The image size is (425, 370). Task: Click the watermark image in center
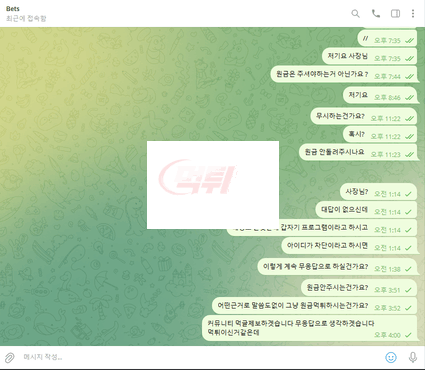(213, 185)
